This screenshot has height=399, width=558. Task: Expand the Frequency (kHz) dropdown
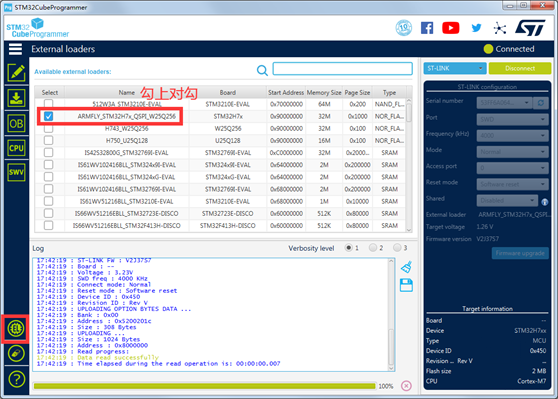[512, 136]
